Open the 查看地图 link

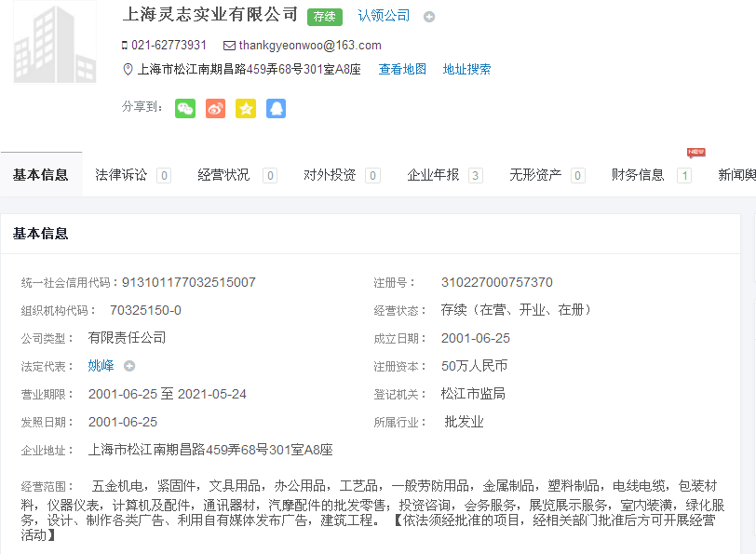(402, 70)
